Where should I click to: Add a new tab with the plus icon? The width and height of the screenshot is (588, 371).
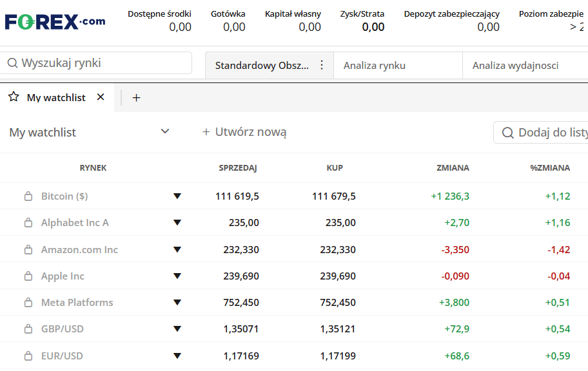137,98
